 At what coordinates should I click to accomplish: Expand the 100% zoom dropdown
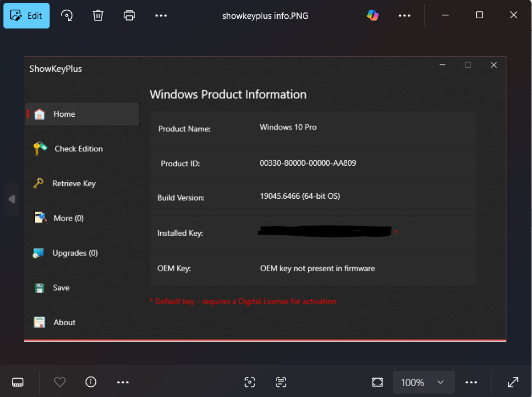coord(424,382)
